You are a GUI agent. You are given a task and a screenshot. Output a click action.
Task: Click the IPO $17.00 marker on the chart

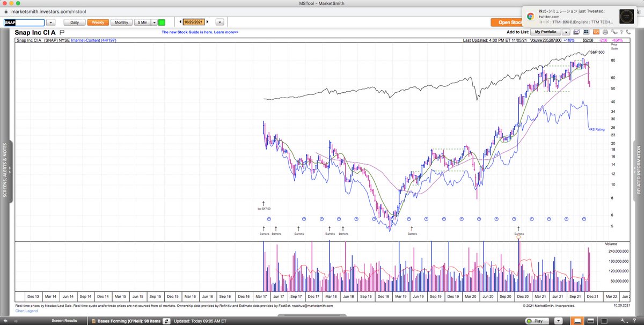[264, 205]
